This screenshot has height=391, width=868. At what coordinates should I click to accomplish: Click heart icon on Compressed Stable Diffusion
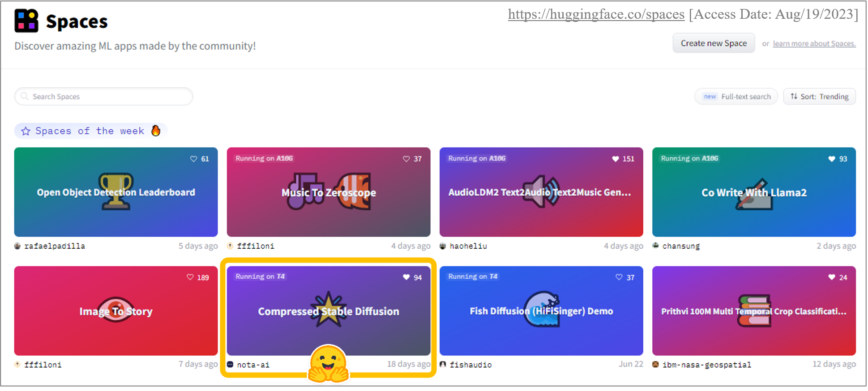(x=406, y=277)
